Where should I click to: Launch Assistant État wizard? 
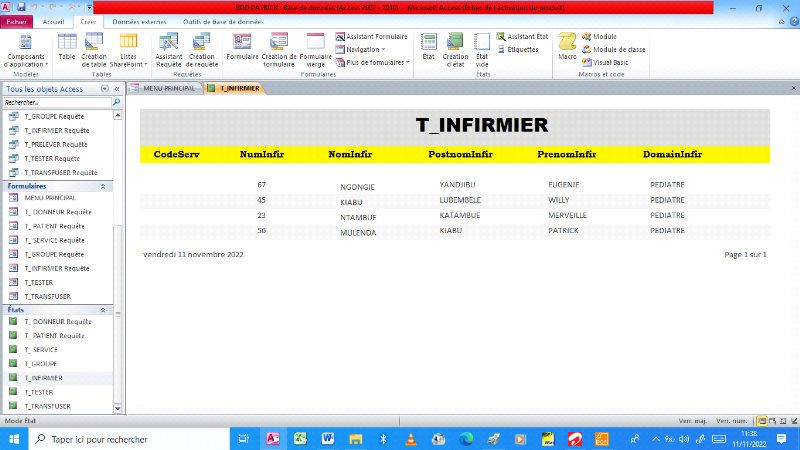coord(522,37)
